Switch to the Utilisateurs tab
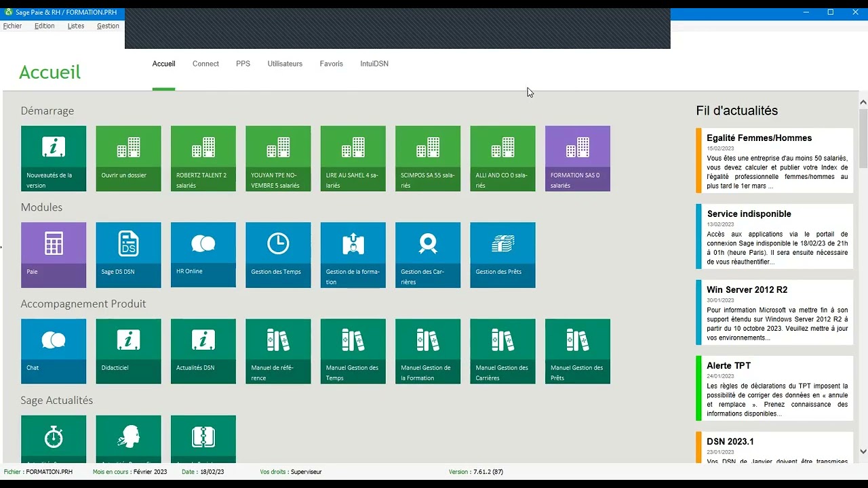The image size is (868, 488). [285, 64]
